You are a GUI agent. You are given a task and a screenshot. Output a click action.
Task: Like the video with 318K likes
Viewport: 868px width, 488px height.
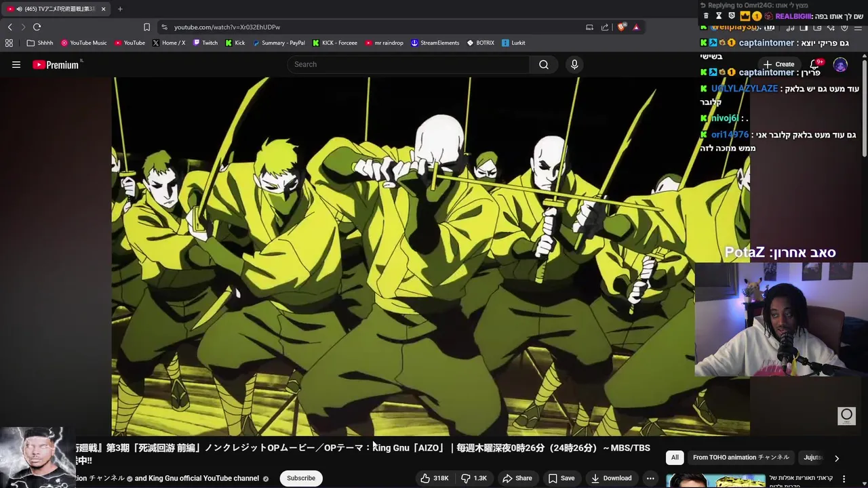(434, 478)
